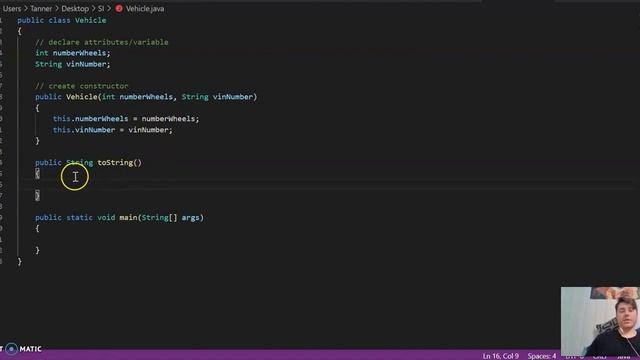The height and width of the screenshot is (360, 640).
Task: Open the Tanner breadcrumb folder
Action: click(41, 8)
